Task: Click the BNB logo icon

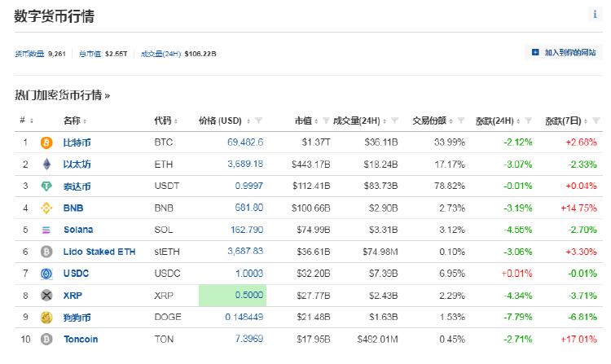Action: (x=46, y=208)
